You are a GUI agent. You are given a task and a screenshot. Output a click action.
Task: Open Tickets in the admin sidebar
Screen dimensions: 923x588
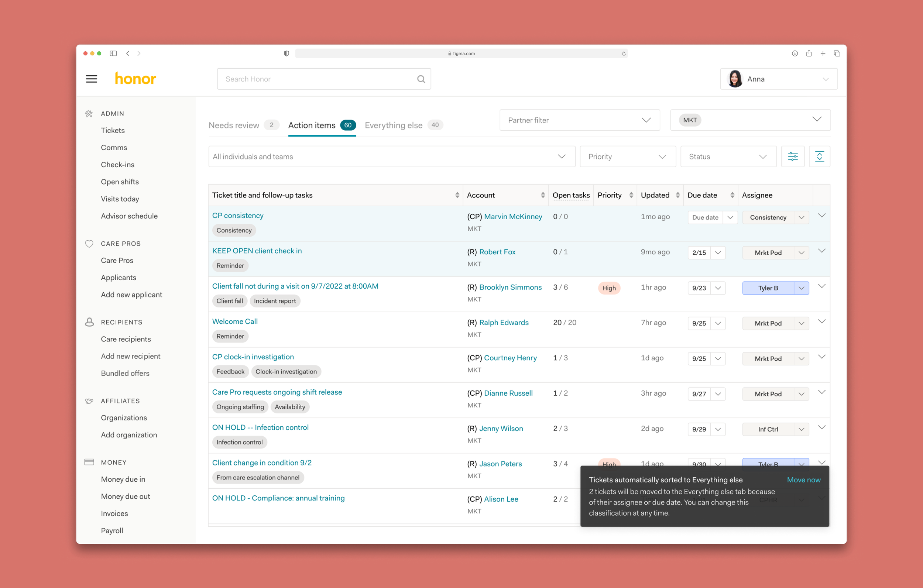click(113, 130)
